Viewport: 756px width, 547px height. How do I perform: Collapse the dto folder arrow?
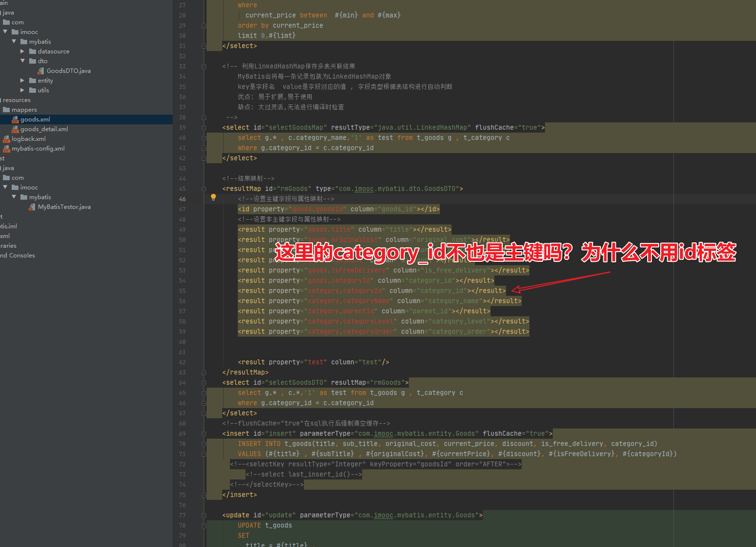point(23,61)
